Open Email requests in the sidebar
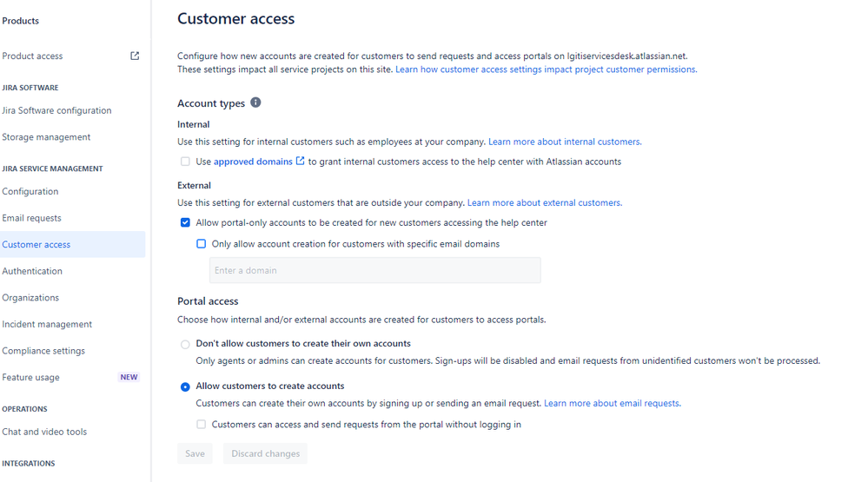 [x=31, y=218]
